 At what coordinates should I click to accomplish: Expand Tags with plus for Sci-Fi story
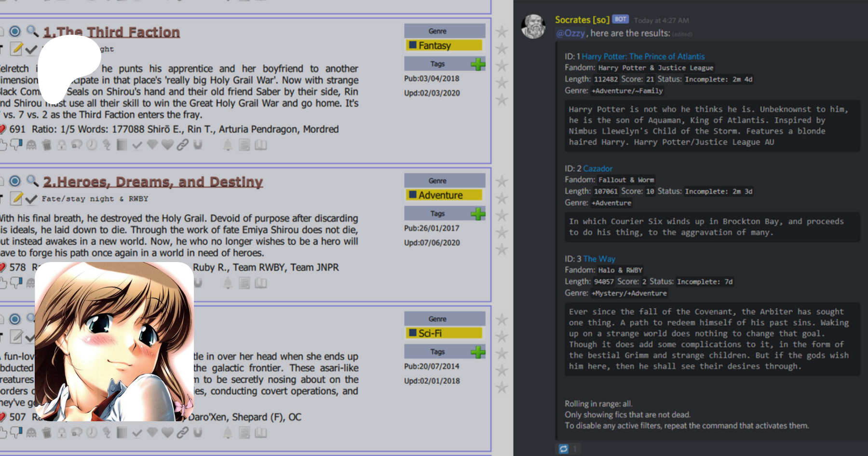pos(478,352)
